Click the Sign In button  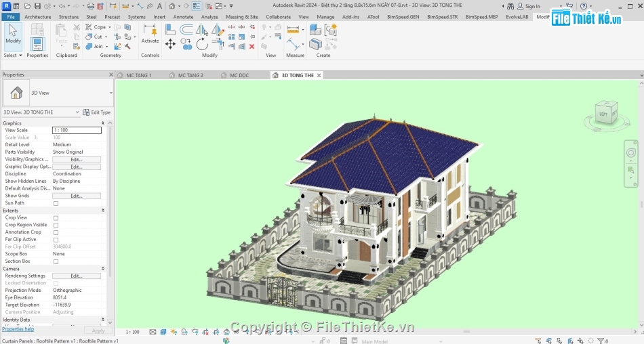[x=529, y=6]
